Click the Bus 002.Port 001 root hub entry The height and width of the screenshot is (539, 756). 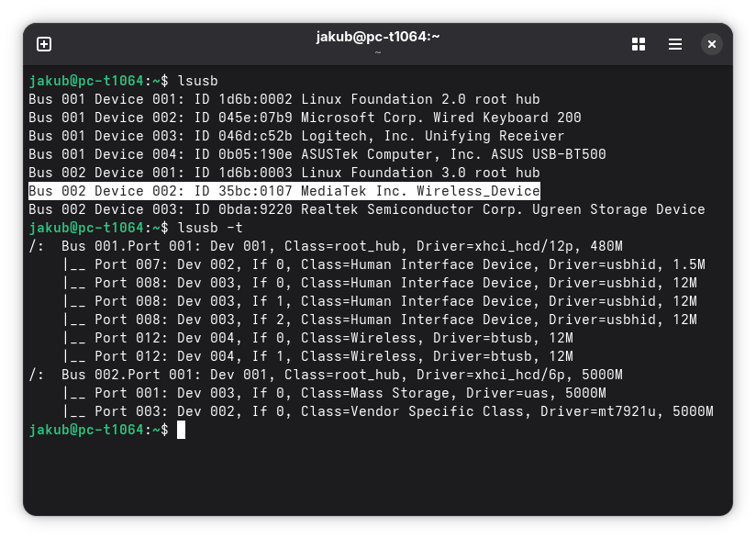[326, 375]
